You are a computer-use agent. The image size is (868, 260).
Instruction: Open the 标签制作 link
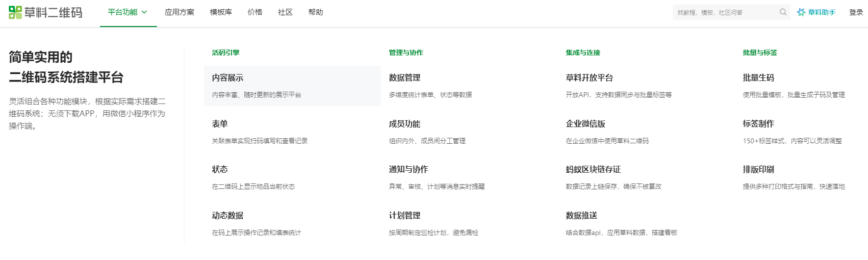click(x=759, y=124)
